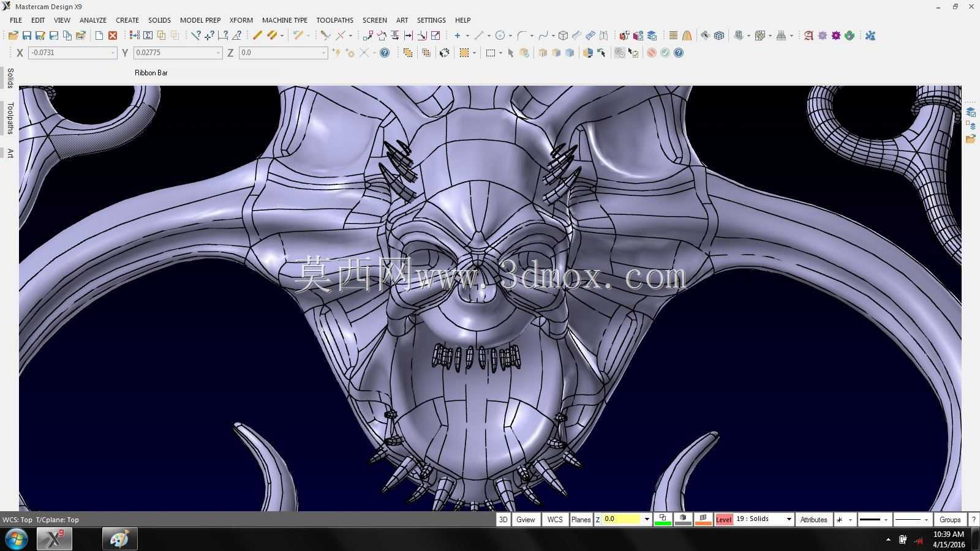The image size is (980, 551).
Task: Click the Planes button
Action: (581, 519)
